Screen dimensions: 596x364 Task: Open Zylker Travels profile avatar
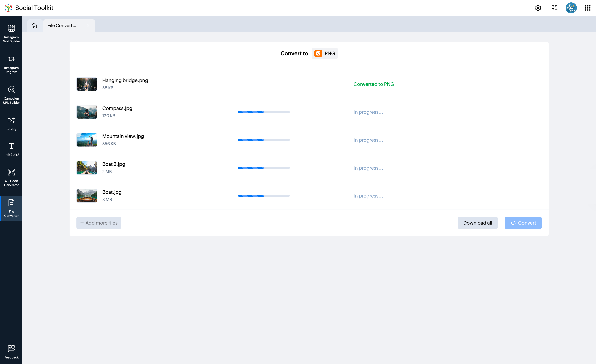[571, 8]
